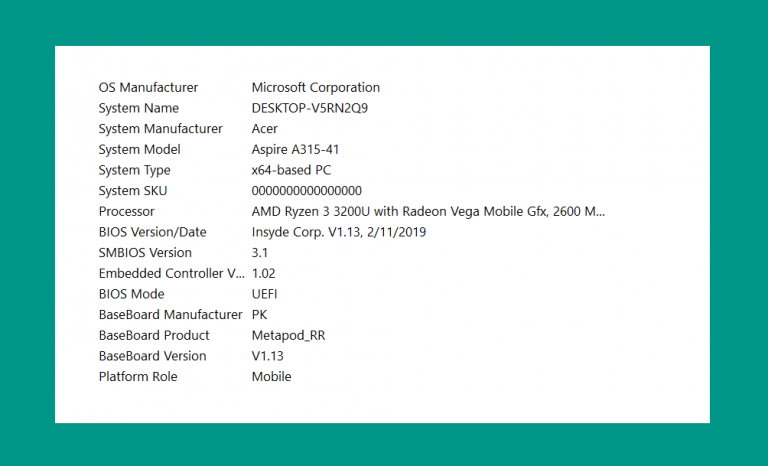Click the DESKTOP-V5RN2Q9 system name value

(310, 108)
